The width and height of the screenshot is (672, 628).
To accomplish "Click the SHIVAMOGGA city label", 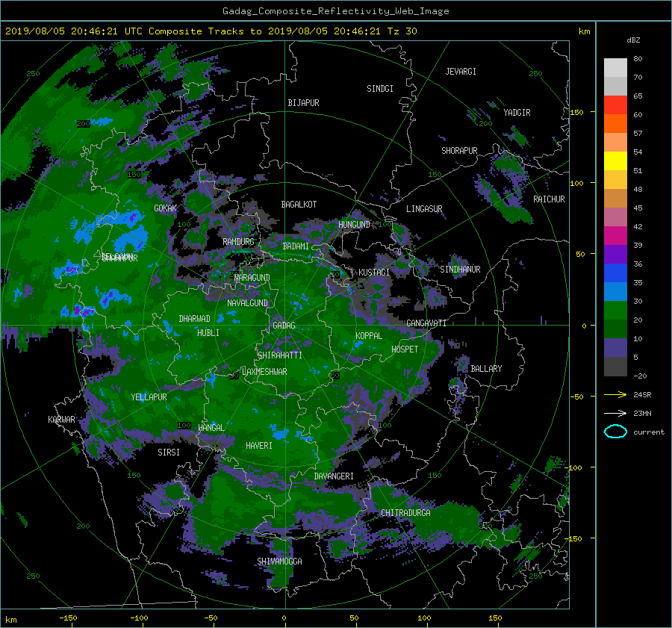I will point(279,562).
